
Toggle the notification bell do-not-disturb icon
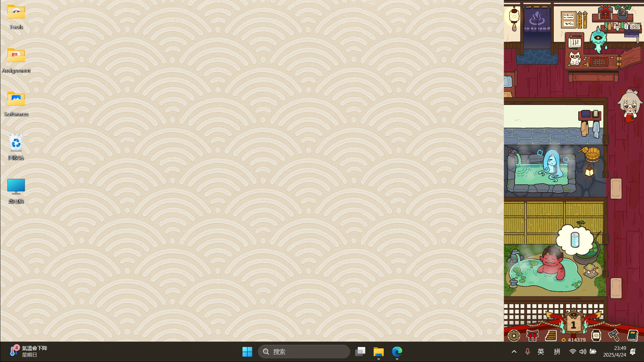pyautogui.click(x=633, y=352)
